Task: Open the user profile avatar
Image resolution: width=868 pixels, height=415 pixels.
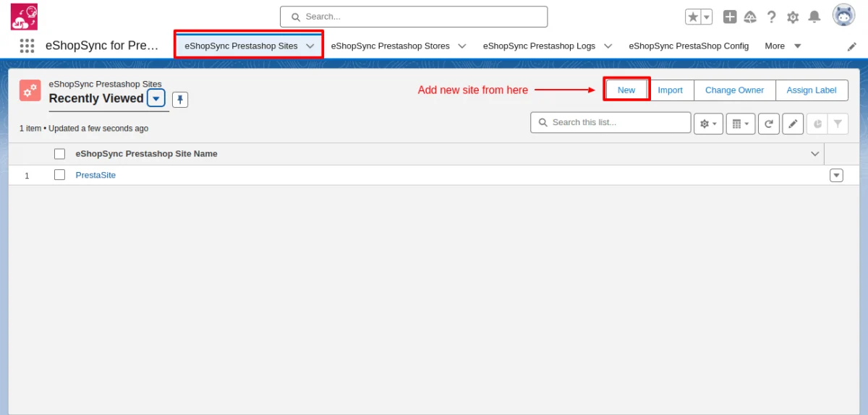Action: [844, 15]
